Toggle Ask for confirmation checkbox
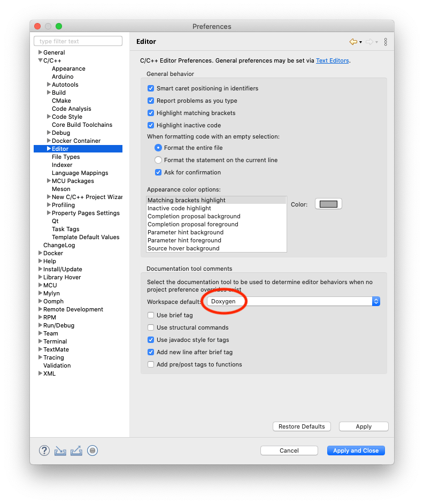Viewport: 424px width, 504px height. pos(158,172)
